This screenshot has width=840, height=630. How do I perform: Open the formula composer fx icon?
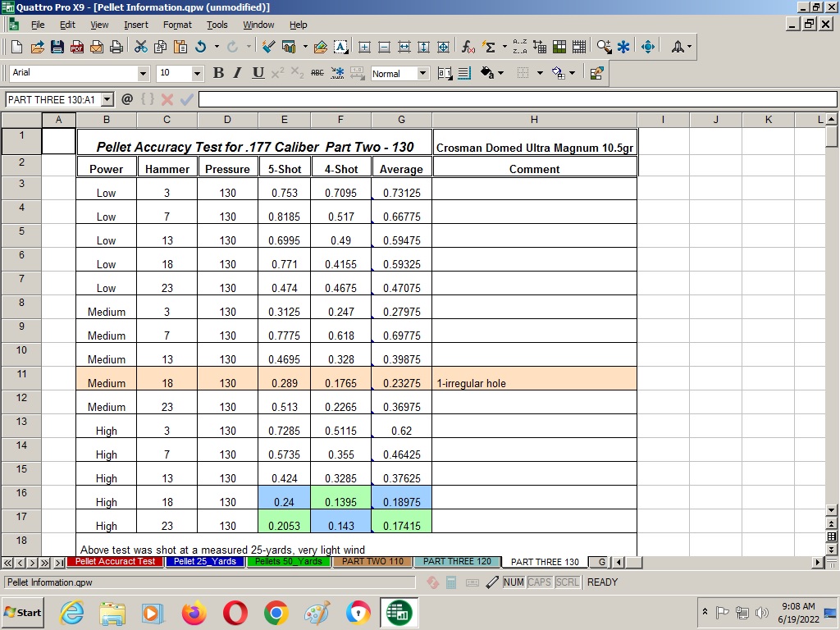pyautogui.click(x=468, y=47)
